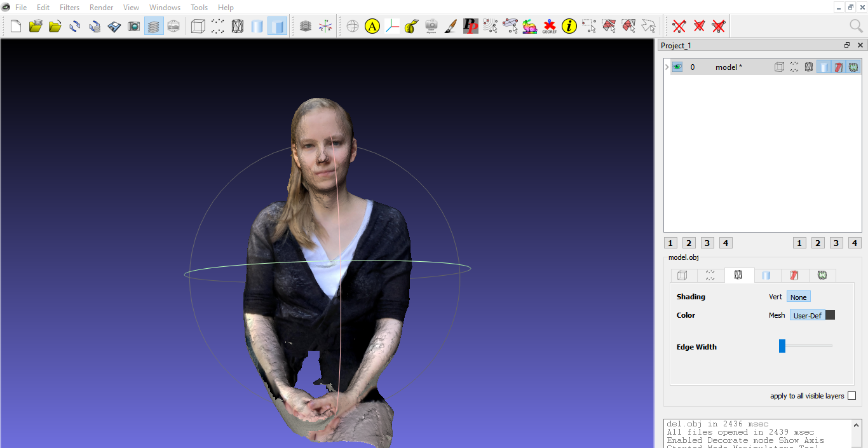This screenshot has height=448, width=868.
Task: Click the white-triangle face selection icon
Action: tap(648, 26)
